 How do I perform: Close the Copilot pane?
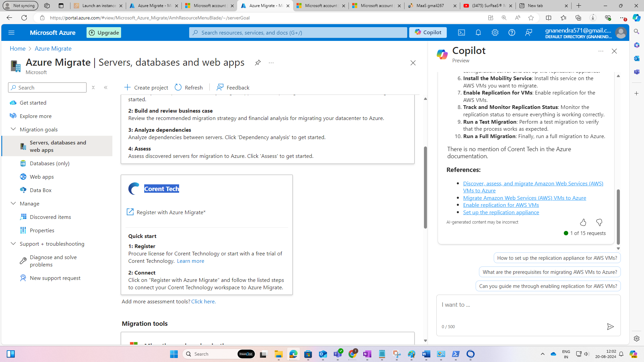pos(614,51)
